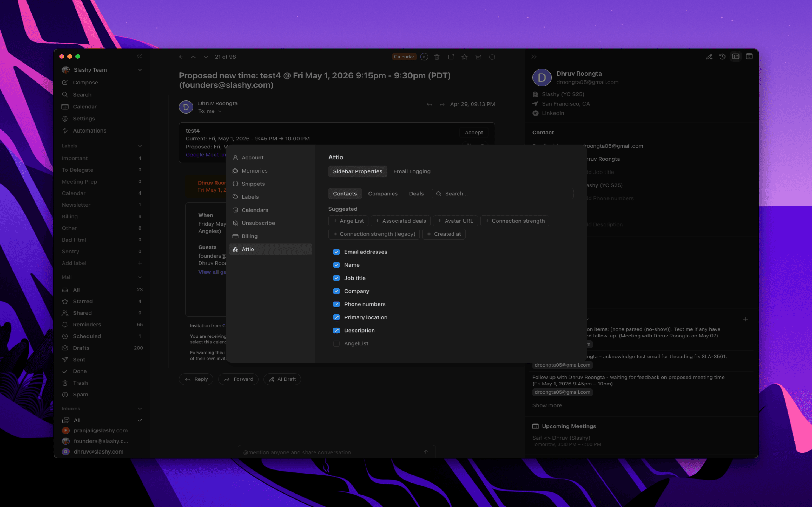This screenshot has height=507, width=812.
Task: Expand the "To: me" recipient details
Action: tap(219, 111)
